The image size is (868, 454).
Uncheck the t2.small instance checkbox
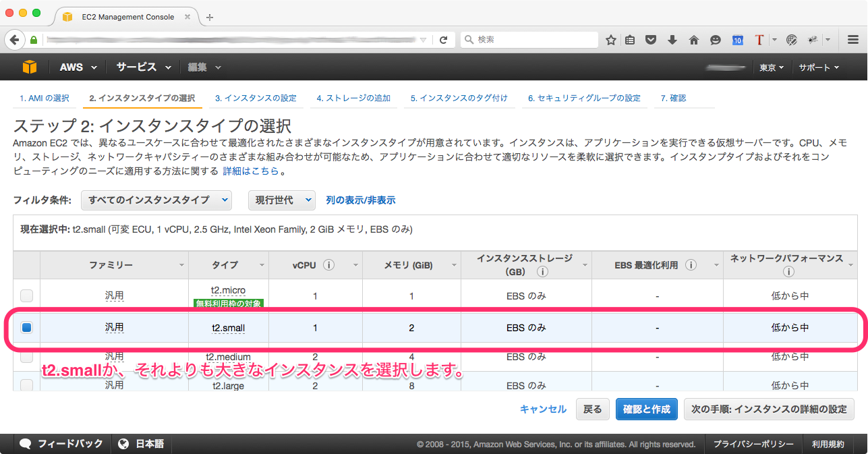tap(26, 328)
